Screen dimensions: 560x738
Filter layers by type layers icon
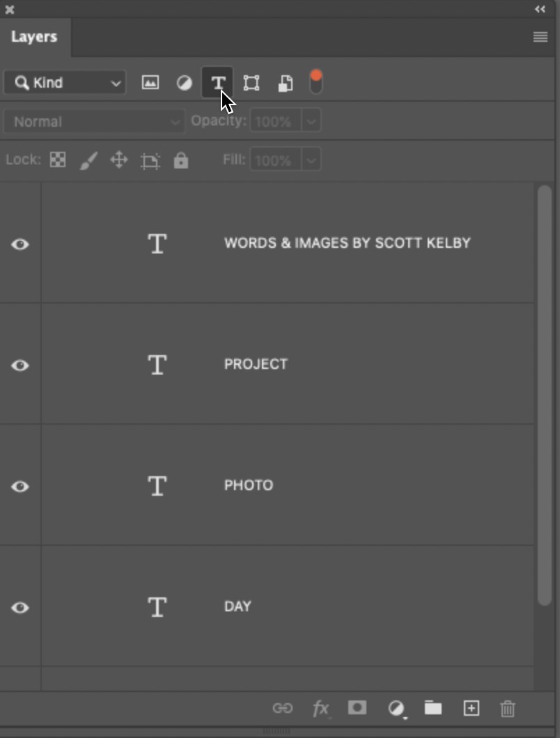218,82
